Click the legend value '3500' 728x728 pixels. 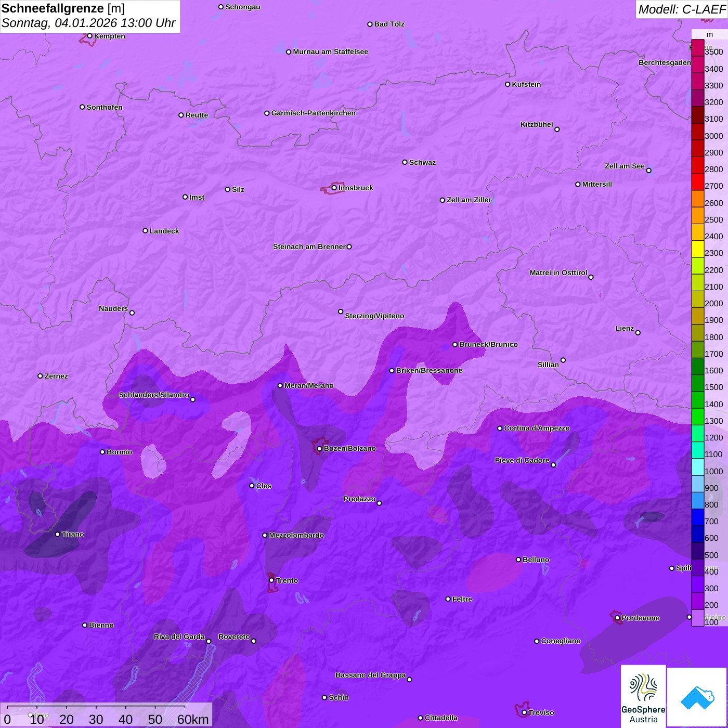point(714,52)
